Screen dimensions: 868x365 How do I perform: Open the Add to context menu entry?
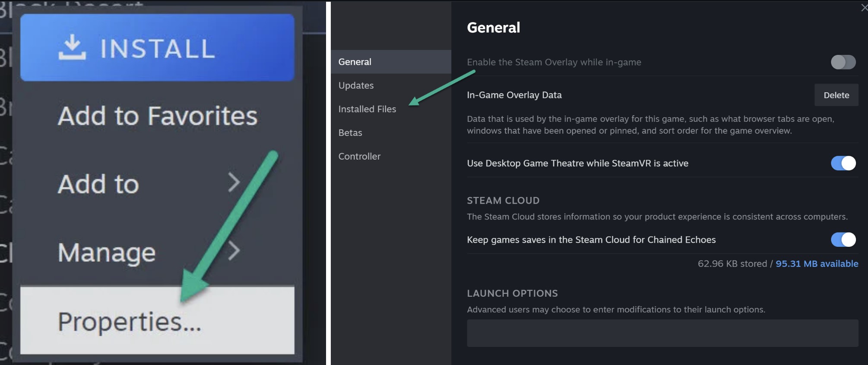click(x=157, y=184)
